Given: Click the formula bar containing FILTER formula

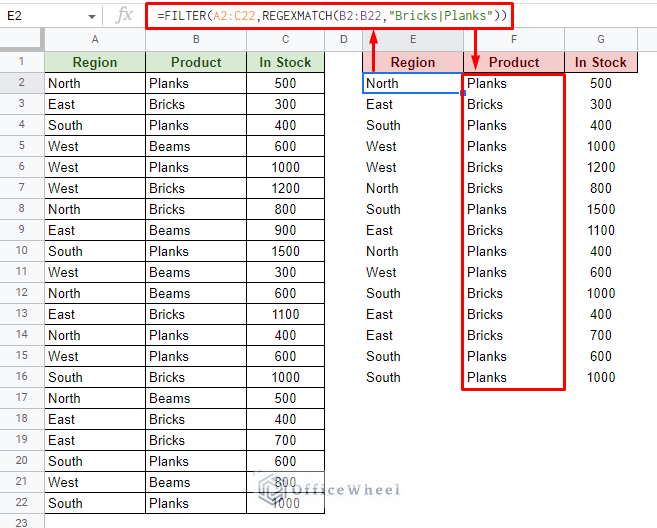Looking at the screenshot, I should (x=329, y=16).
